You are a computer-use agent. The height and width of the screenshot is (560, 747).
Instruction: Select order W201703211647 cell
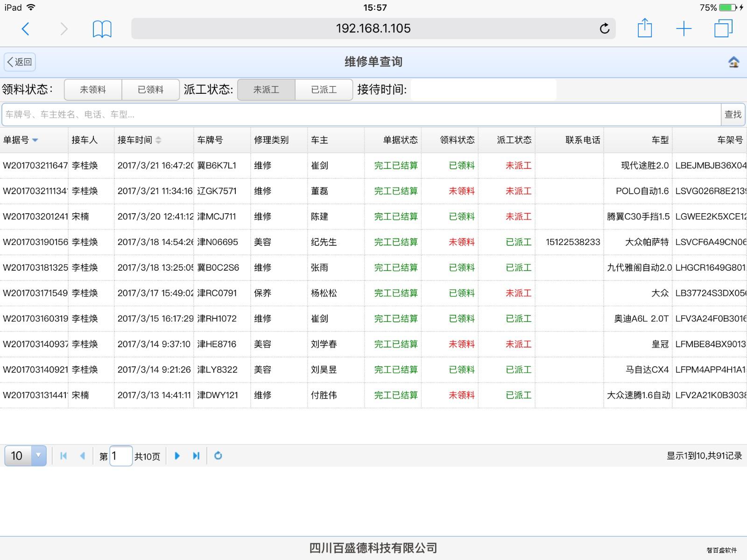click(x=35, y=166)
